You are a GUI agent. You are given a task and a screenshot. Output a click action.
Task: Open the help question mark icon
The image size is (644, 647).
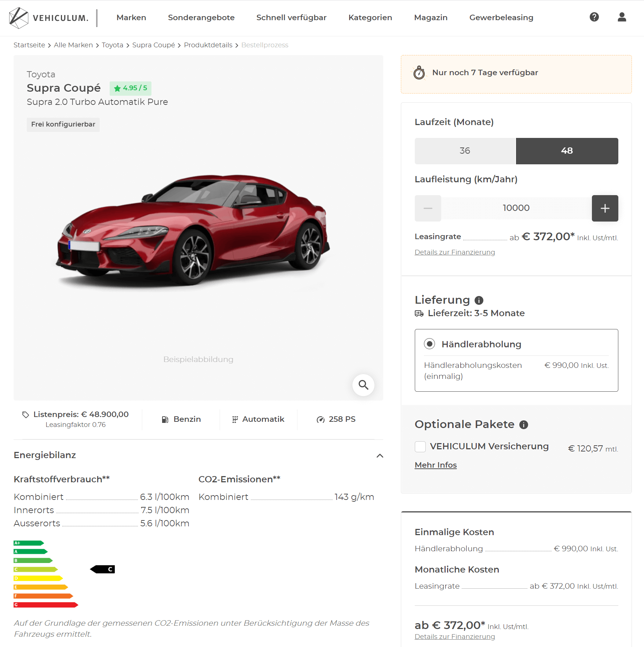click(x=594, y=17)
